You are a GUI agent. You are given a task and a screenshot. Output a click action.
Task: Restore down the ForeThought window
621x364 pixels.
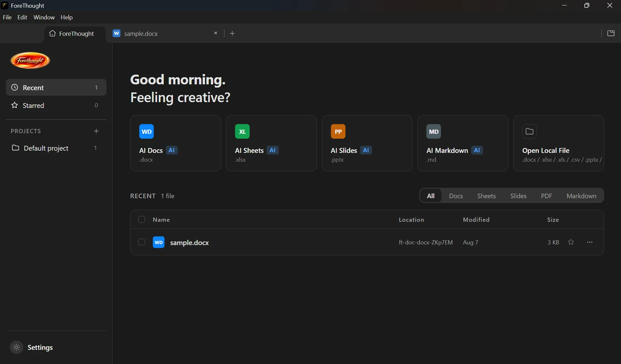(587, 5)
